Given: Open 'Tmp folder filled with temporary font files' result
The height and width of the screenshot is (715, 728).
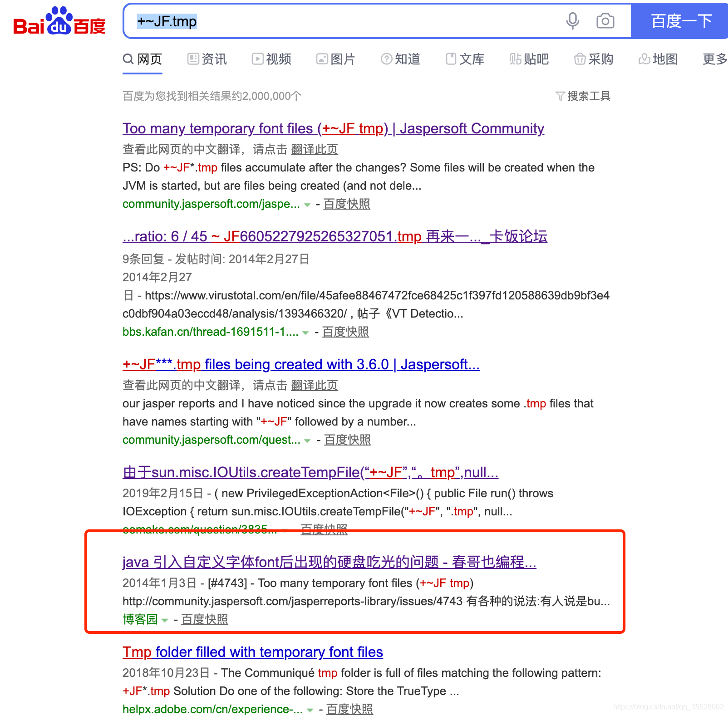Looking at the screenshot, I should (x=253, y=652).
